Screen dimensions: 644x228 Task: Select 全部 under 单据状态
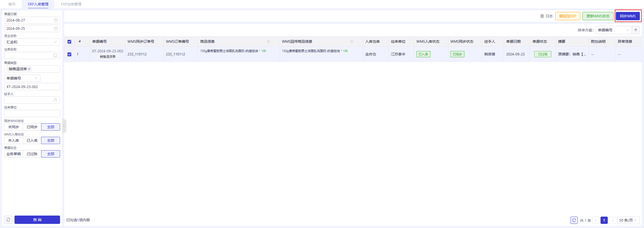pyautogui.click(x=51, y=154)
